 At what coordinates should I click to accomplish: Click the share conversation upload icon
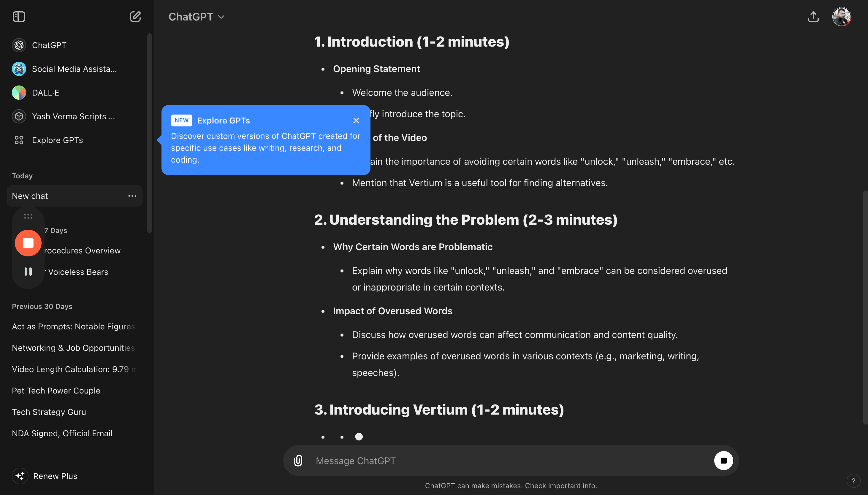[813, 17]
